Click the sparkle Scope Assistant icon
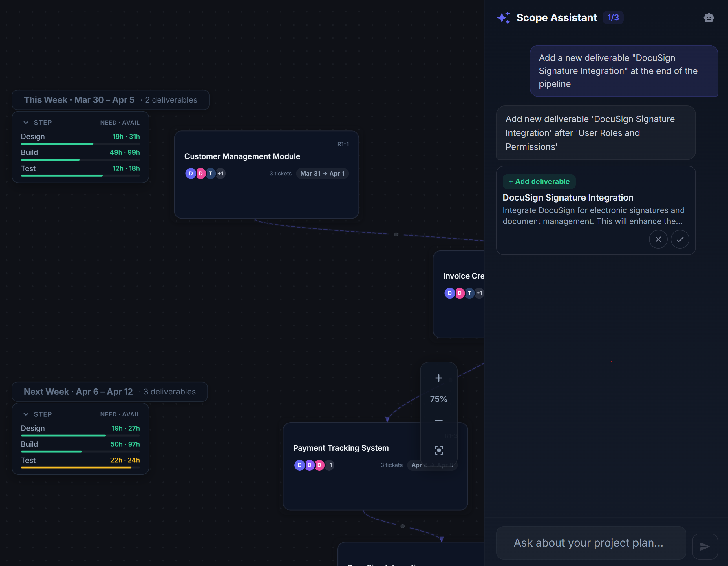Screen dimensions: 728x566 pos(503,17)
